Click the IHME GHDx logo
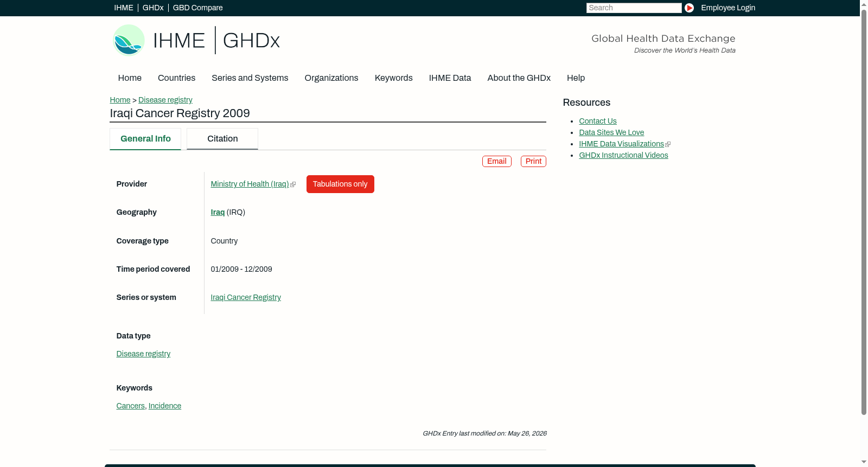This screenshot has width=868, height=467. 196,40
